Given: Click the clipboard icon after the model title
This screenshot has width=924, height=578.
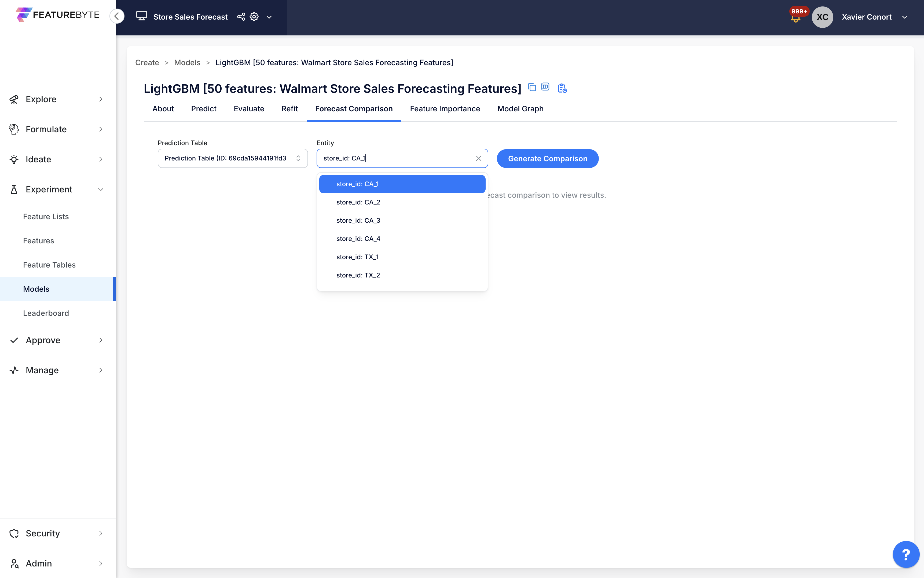Looking at the screenshot, I should 562,88.
